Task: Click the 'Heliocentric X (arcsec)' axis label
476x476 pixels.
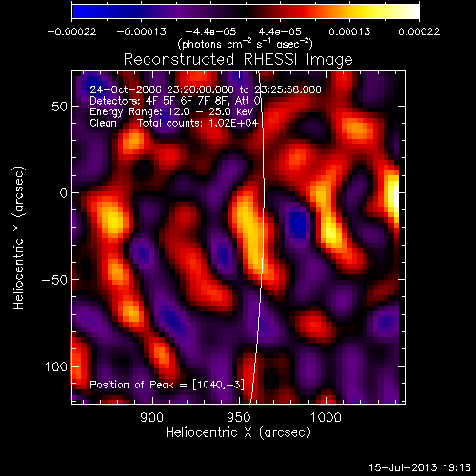Action: pos(238,432)
